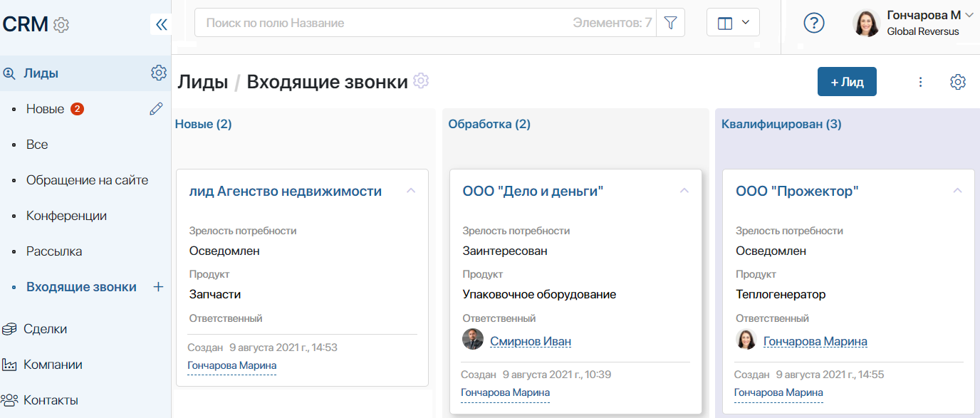Image resolution: width=980 pixels, height=418 pixels.
Task: Select the Сделки icon in the sidebar
Action: 10,328
